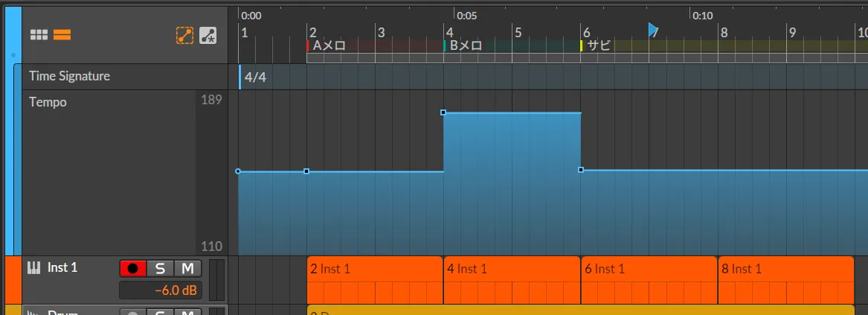Click the Drum track type icon
The image size is (868, 315).
coord(34,312)
